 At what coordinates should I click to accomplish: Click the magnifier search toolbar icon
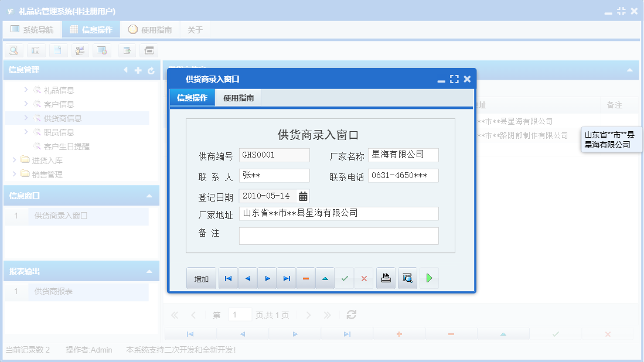click(13, 50)
